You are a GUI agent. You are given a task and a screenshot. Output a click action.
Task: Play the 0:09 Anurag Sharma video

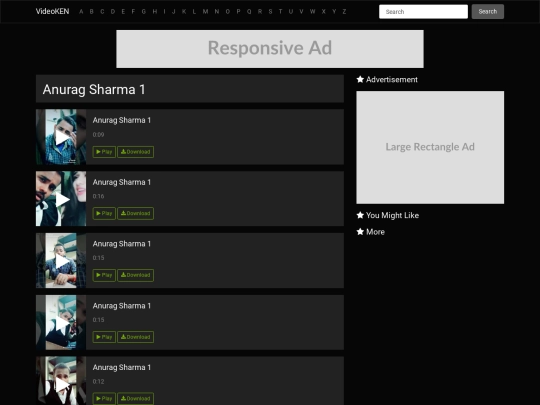tap(104, 152)
